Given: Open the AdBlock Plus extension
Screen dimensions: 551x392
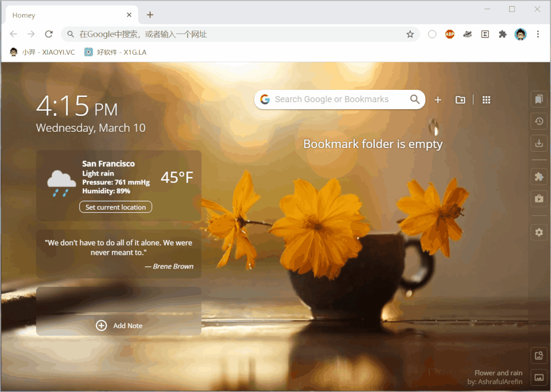Looking at the screenshot, I should (x=449, y=34).
